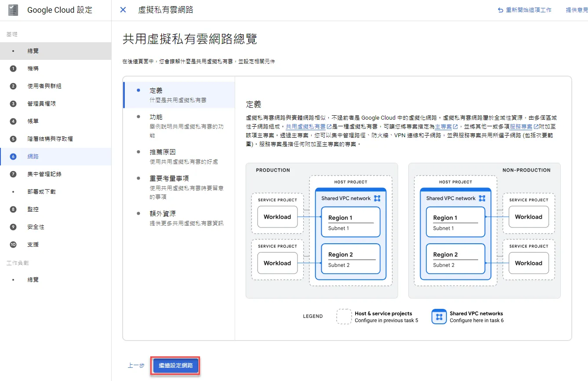Click the NON-PRODUCTION diagram label
Viewport: 588px width, 381px height.
pos(526,170)
